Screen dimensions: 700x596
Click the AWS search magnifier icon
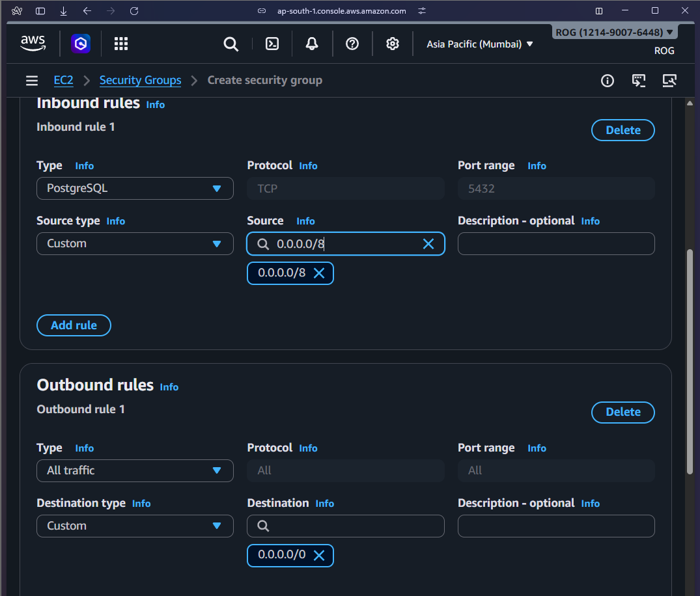[231, 44]
